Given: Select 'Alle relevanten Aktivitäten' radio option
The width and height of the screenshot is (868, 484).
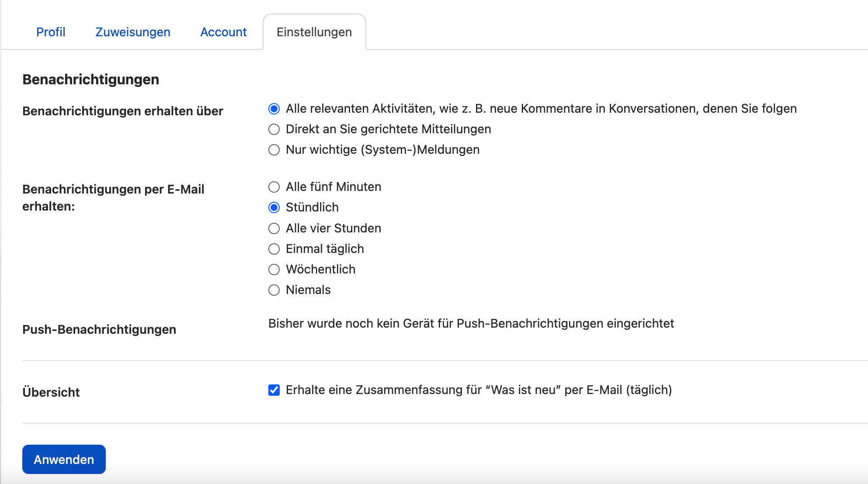Looking at the screenshot, I should (274, 109).
